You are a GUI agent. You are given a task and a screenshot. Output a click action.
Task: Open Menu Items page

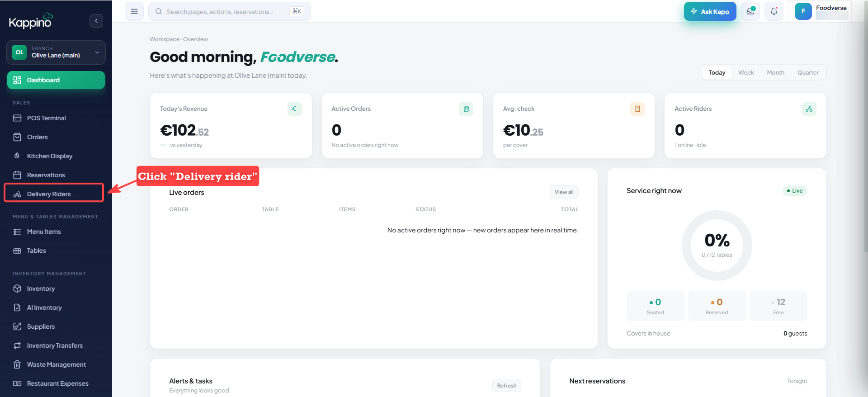[x=56, y=232]
